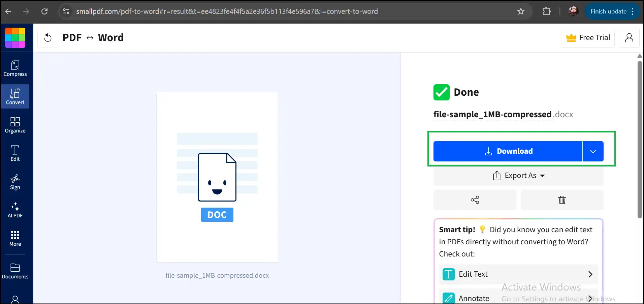Open the user account icon top right

(x=629, y=38)
